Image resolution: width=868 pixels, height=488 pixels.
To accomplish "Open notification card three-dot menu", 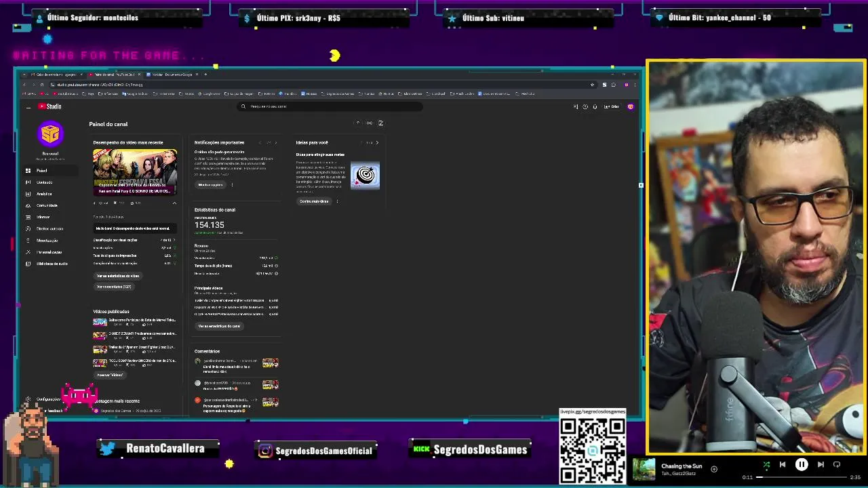I will coord(232,184).
